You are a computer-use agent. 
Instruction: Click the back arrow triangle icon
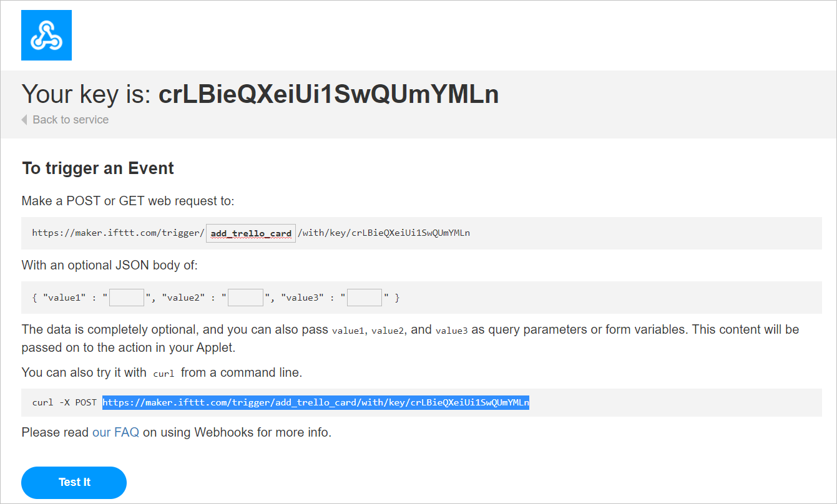pos(24,120)
